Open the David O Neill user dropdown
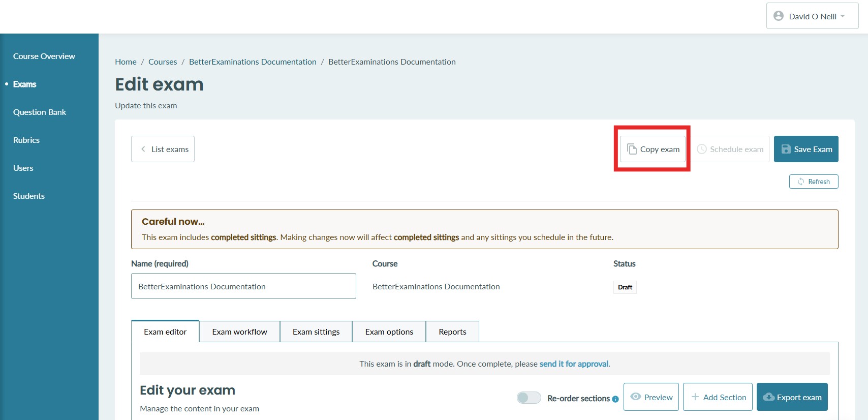The height and width of the screenshot is (420, 868). coord(812,16)
